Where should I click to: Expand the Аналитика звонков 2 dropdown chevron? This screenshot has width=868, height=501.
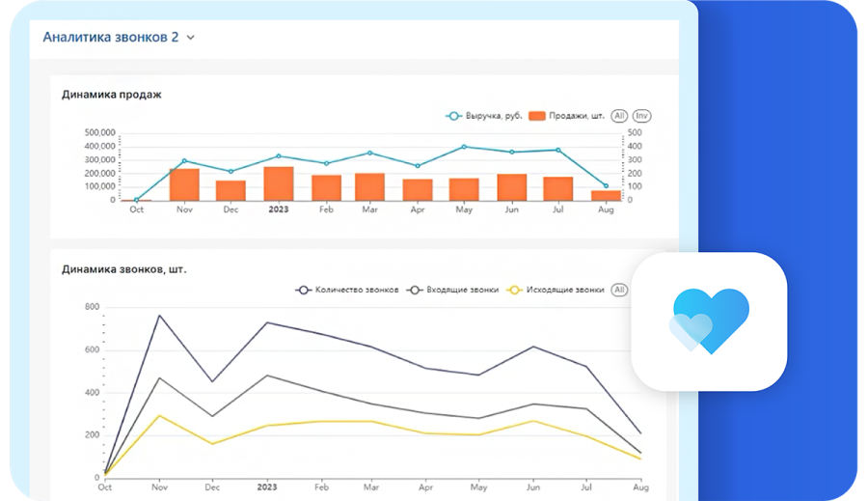190,38
